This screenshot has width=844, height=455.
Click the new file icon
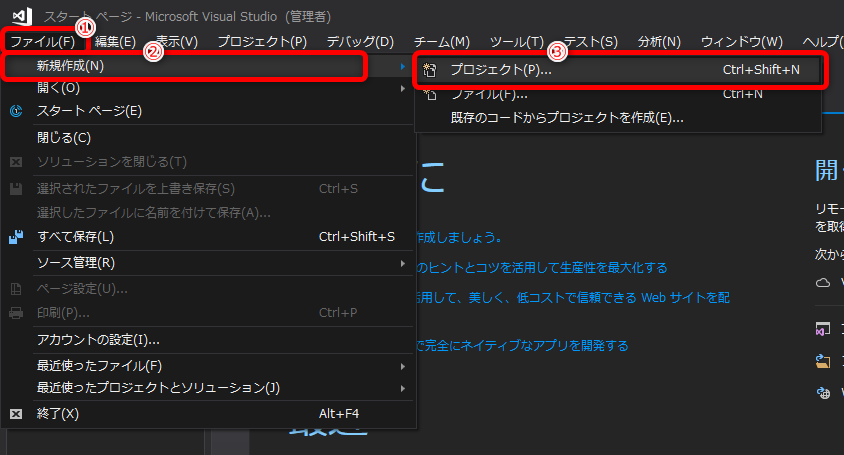tap(430, 95)
